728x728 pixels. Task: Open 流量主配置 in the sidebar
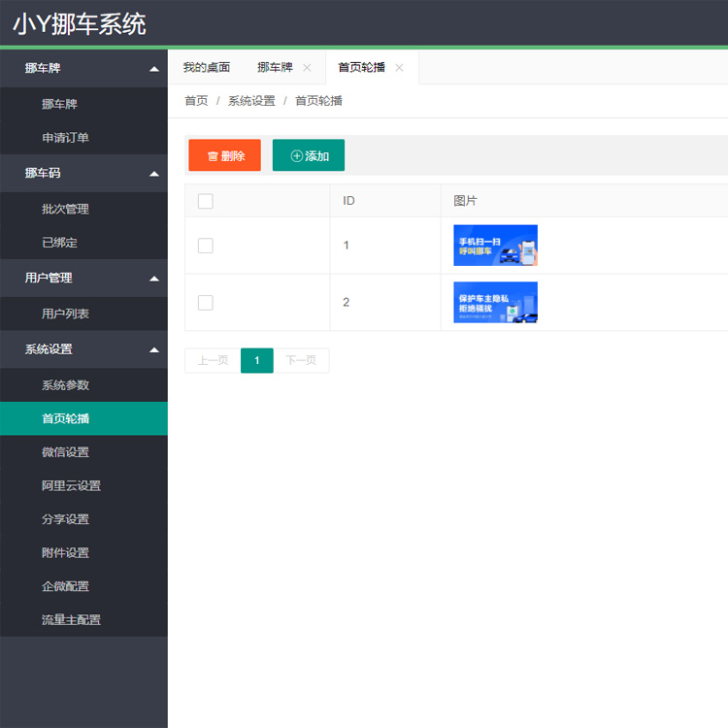click(83, 620)
